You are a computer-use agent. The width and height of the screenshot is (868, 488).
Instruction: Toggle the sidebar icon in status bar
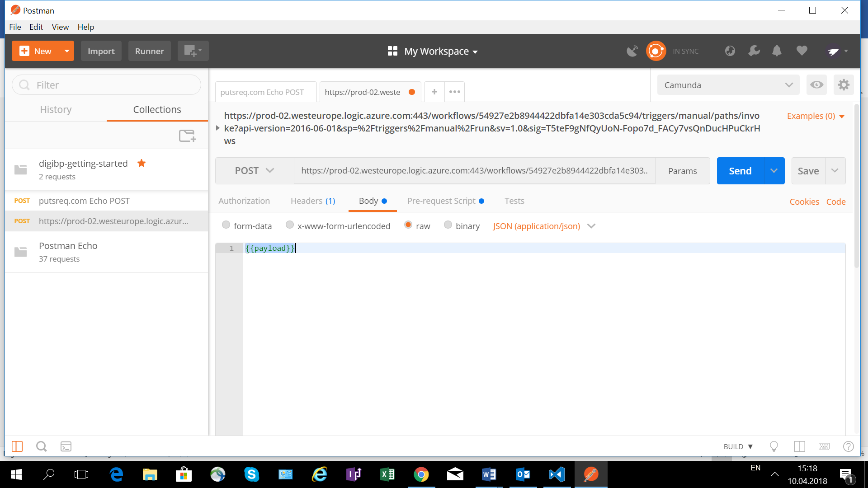coord(17,446)
